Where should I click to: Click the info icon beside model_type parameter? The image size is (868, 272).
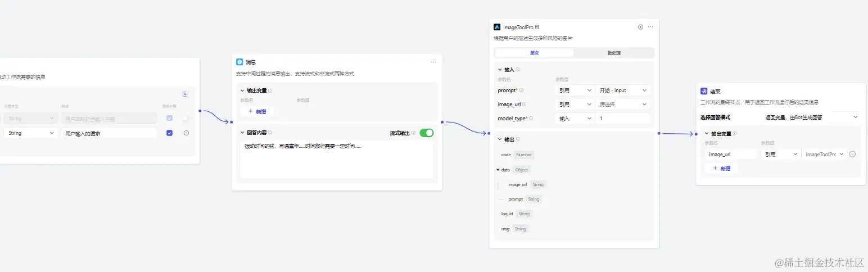(531, 119)
